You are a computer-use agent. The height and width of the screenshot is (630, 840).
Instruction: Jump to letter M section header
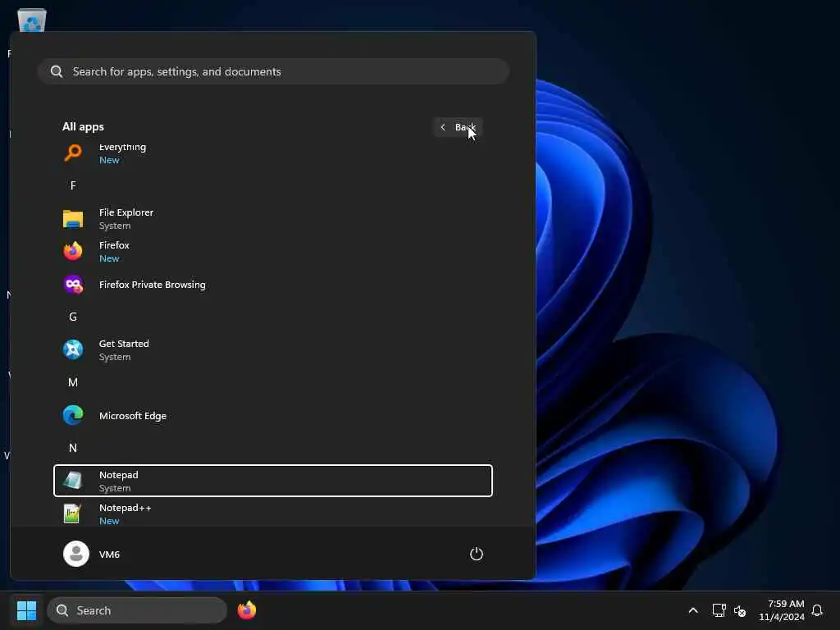click(73, 382)
